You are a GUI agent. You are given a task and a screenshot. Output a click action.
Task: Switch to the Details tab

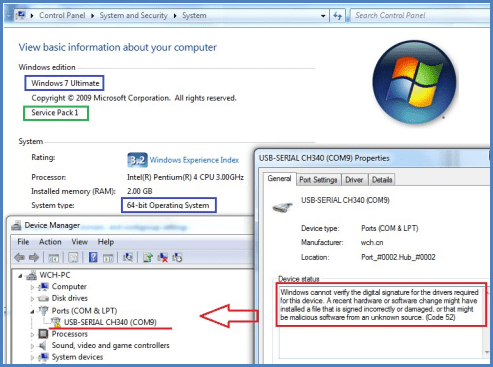pyautogui.click(x=382, y=180)
